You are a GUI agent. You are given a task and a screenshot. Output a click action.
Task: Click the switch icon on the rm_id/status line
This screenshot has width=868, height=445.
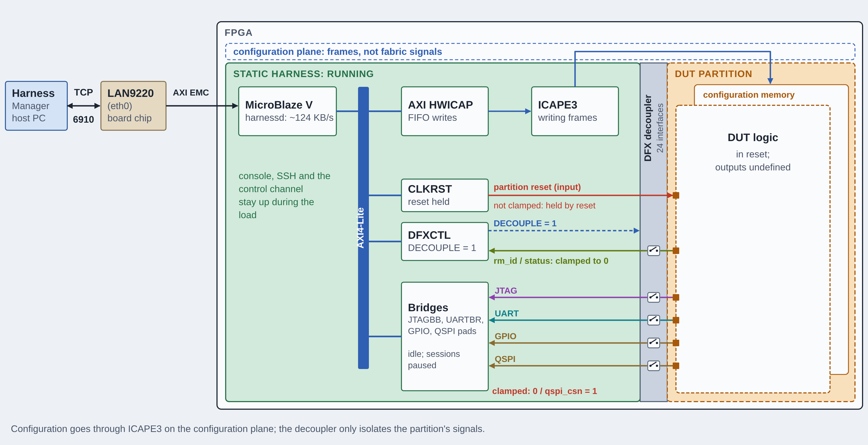653,250
